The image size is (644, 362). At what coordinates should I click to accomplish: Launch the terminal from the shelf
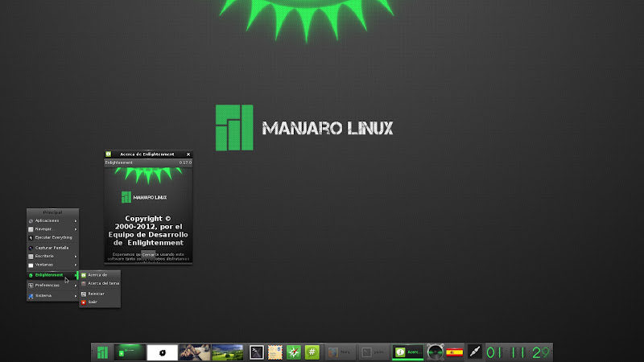click(x=257, y=352)
